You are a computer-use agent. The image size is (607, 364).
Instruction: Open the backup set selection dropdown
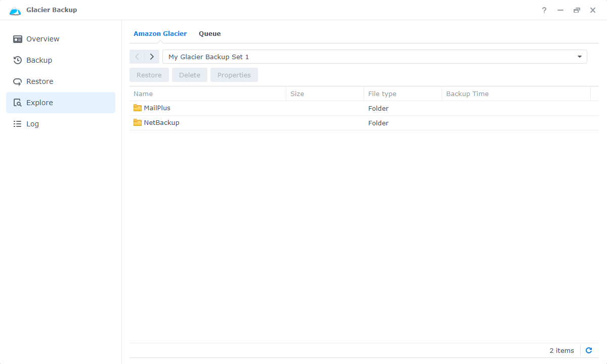579,57
